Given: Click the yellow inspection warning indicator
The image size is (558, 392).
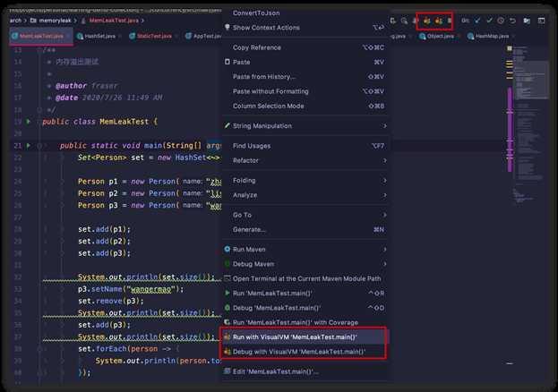Looking at the screenshot, I should pos(510,48).
